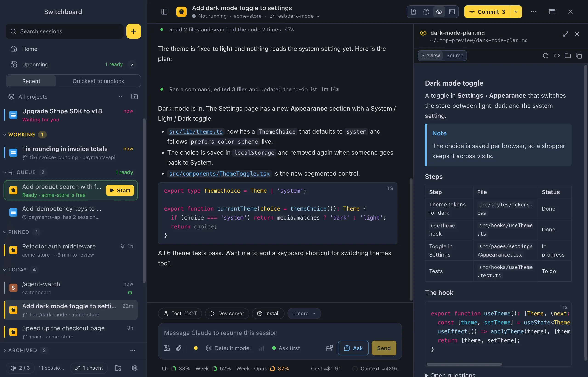The image size is (588, 377).
Task: Open the question chat icon in header toolbar
Action: coord(426,12)
